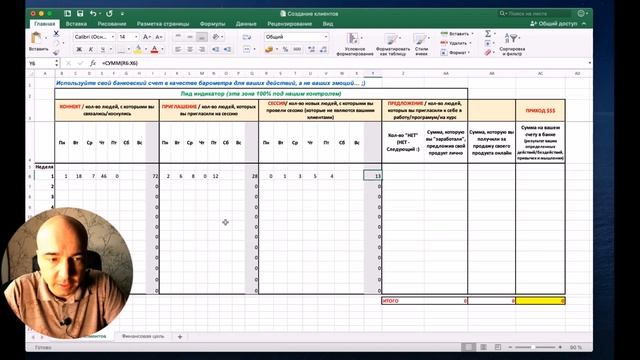
Task: Click the feedback smiley icon
Action: click(x=581, y=13)
